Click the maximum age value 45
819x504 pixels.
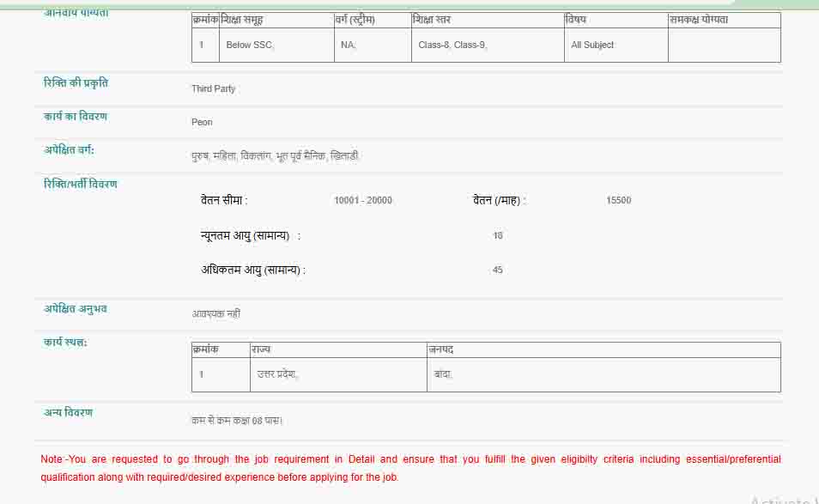tap(498, 269)
